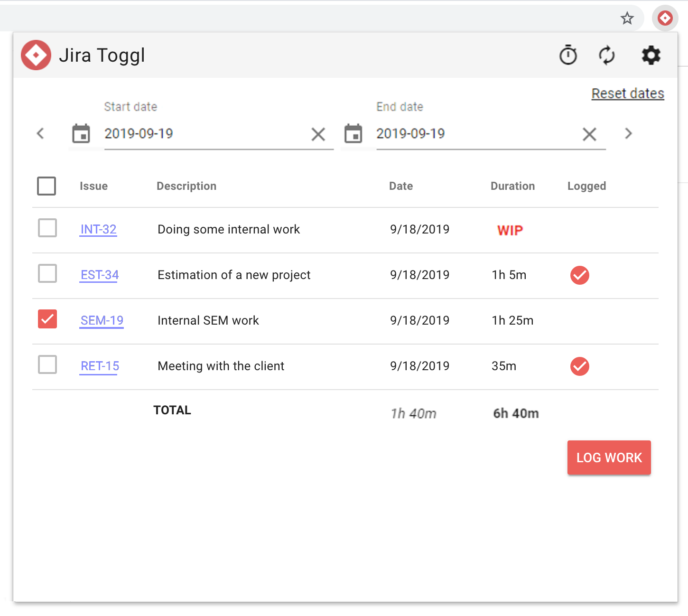Toggle the select-all checkbox in table header
Screen dimensions: 688x616
tap(46, 186)
